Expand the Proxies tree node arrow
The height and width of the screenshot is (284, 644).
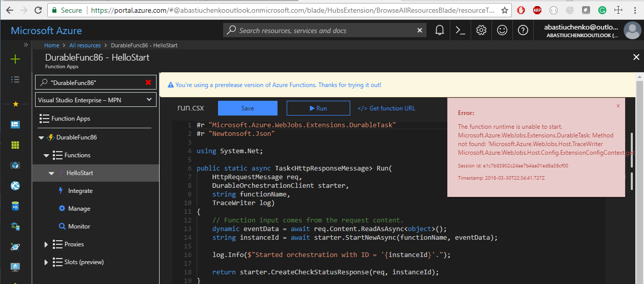[46, 244]
